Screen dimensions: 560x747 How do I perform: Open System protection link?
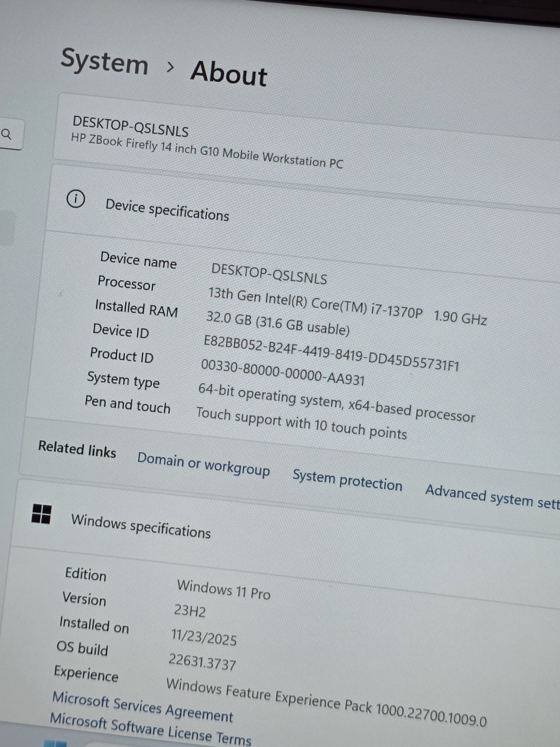pos(347,480)
